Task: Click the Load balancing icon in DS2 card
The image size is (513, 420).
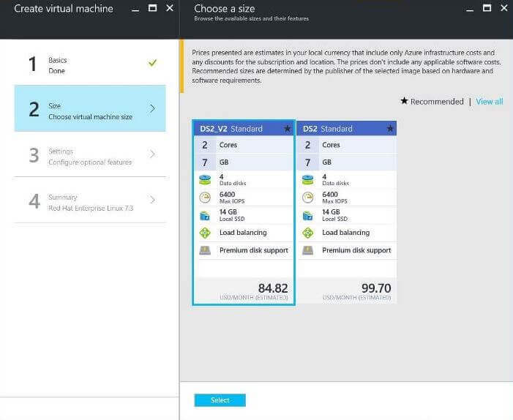Action: pyautogui.click(x=308, y=233)
